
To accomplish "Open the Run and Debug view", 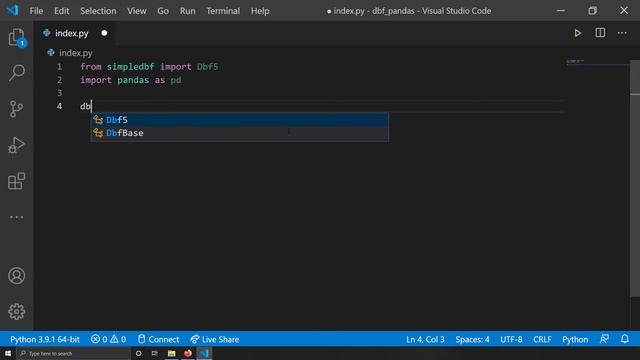I will click(x=16, y=145).
